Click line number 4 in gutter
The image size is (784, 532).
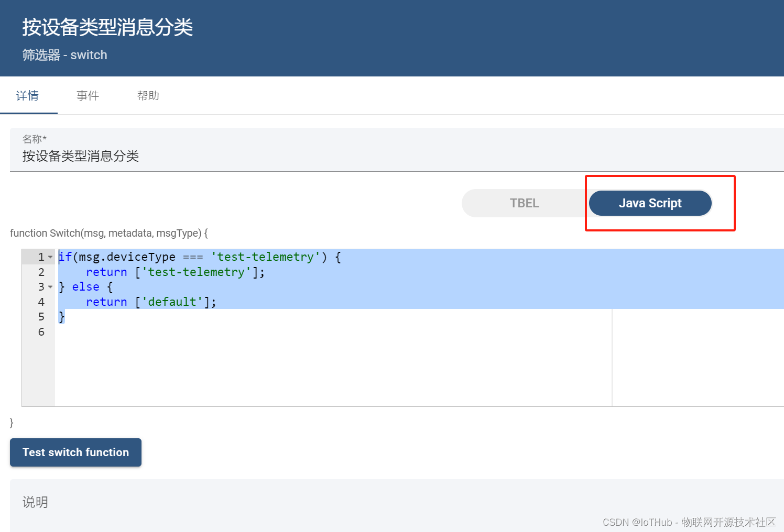coord(41,302)
